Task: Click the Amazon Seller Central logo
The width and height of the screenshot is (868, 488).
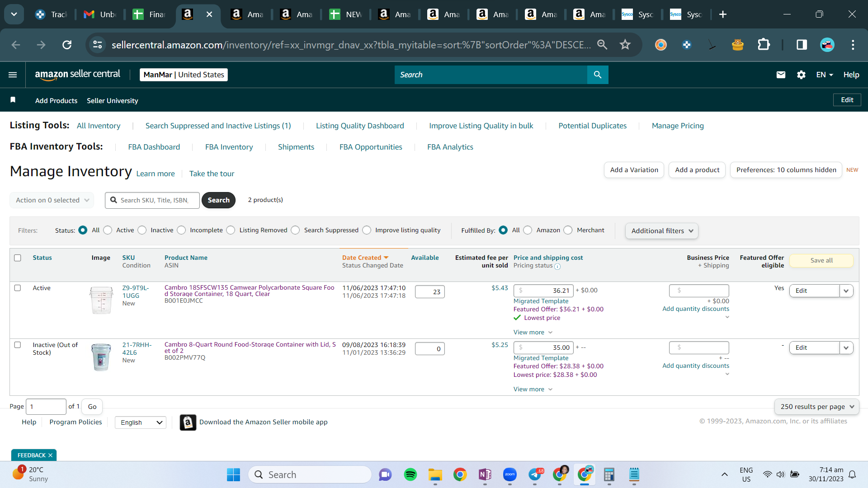Action: 77,75
